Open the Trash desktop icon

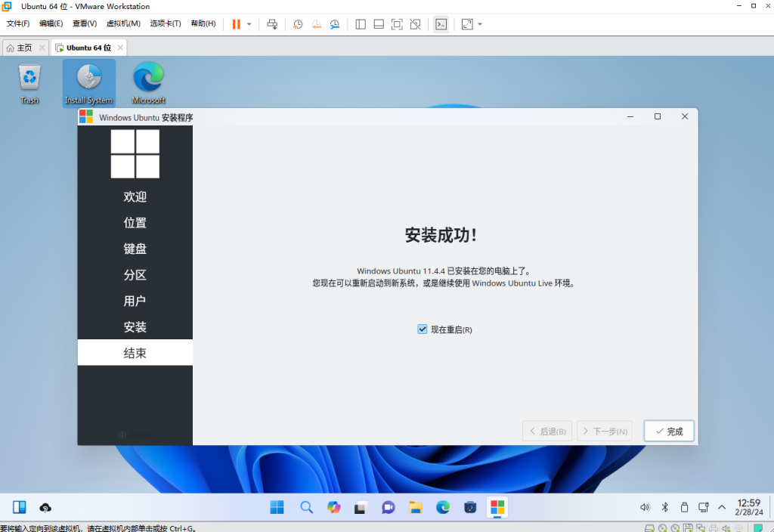(x=29, y=83)
